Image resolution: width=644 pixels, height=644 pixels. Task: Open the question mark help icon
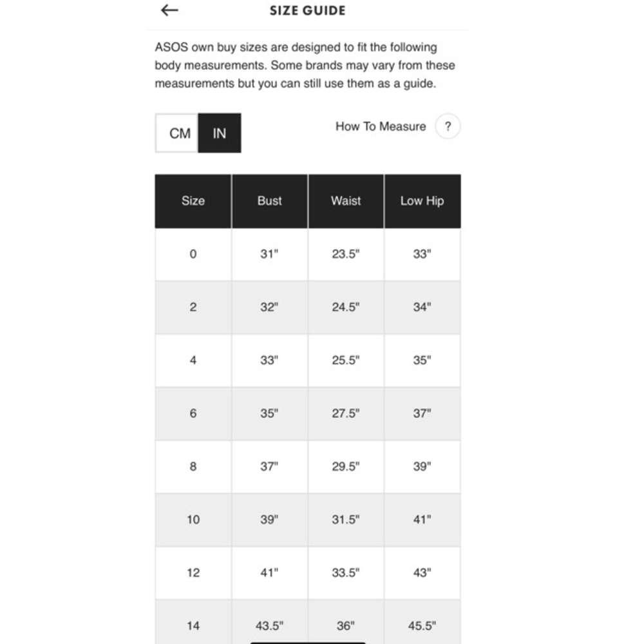tap(448, 126)
